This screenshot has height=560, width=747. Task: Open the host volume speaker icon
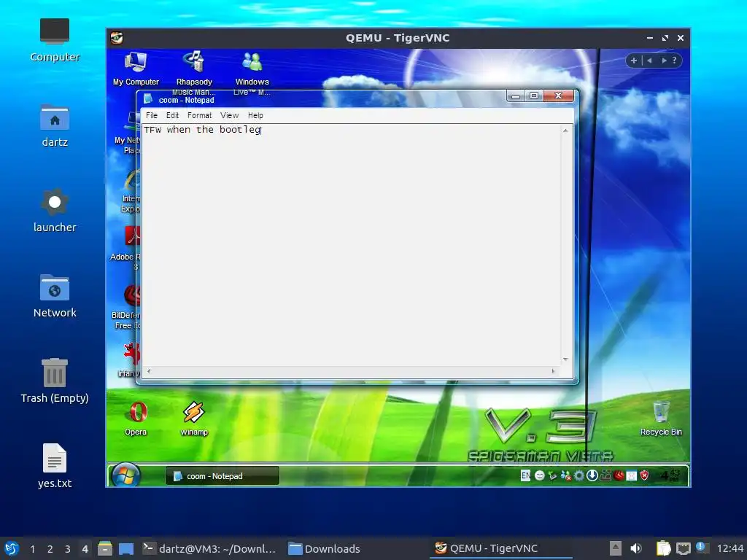(635, 548)
